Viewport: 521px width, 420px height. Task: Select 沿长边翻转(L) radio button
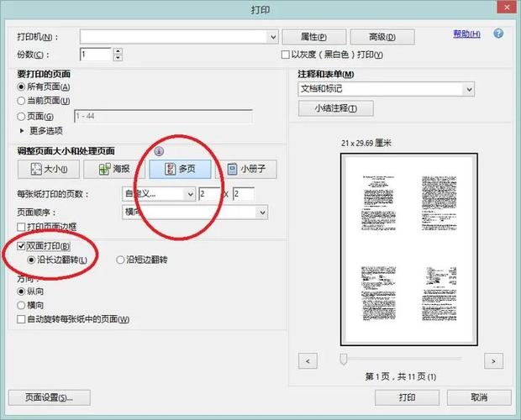pyautogui.click(x=31, y=260)
